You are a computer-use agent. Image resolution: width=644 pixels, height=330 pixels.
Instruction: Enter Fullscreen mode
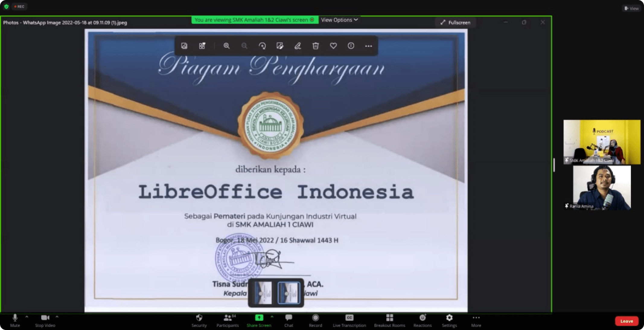pyautogui.click(x=455, y=22)
